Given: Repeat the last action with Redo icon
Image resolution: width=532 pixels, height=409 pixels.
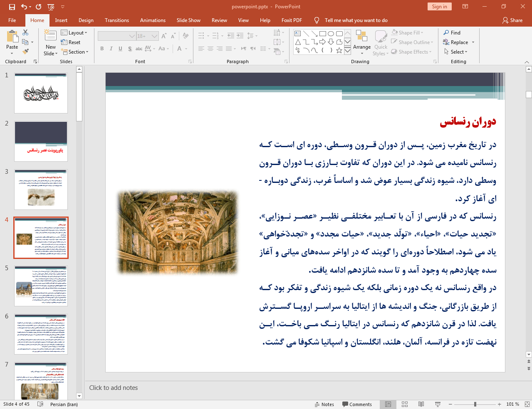Looking at the screenshot, I should 39,7.
